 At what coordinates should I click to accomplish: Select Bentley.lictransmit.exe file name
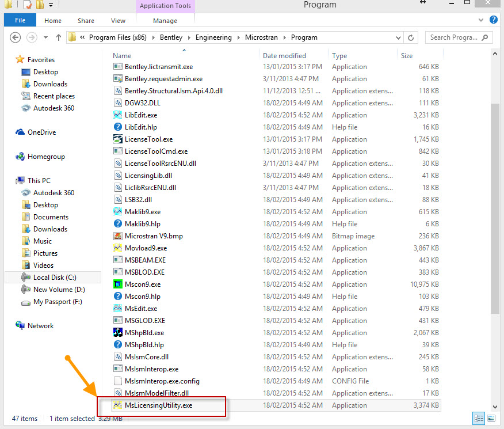point(159,67)
